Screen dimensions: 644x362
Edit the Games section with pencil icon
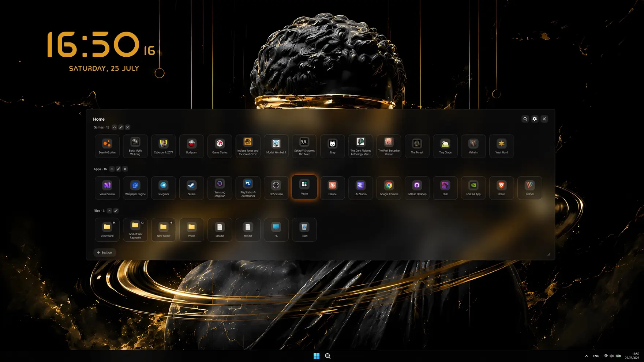point(121,127)
